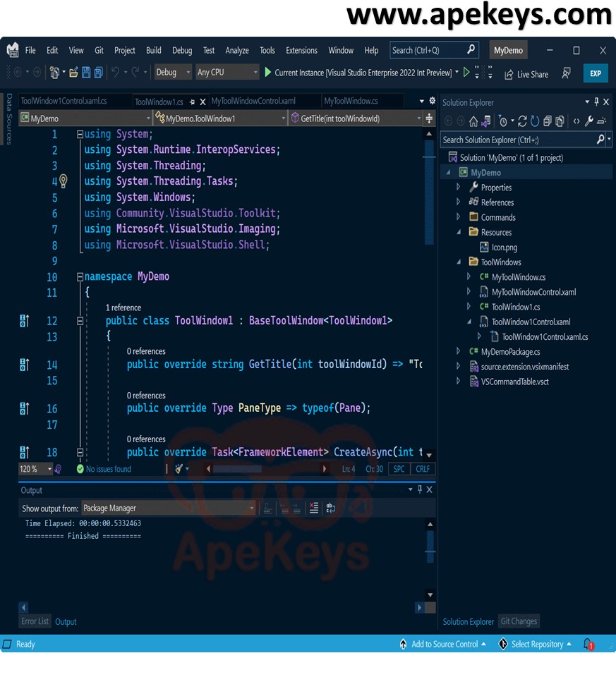Image resolution: width=616 pixels, height=677 pixels.
Task: Click the Open File folder icon
Action: (x=74, y=73)
